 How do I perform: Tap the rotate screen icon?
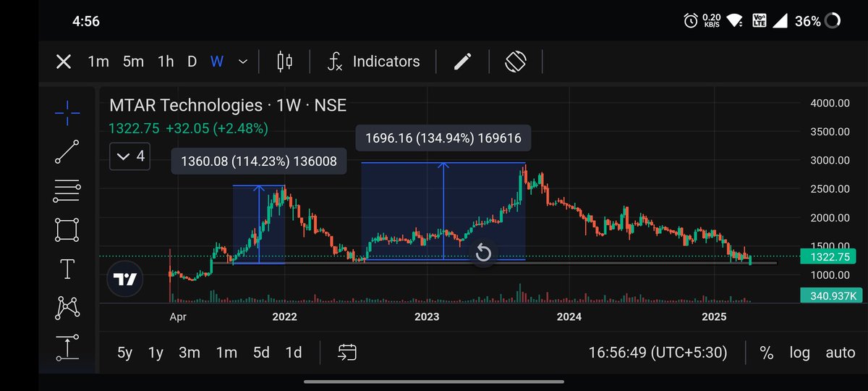click(515, 62)
